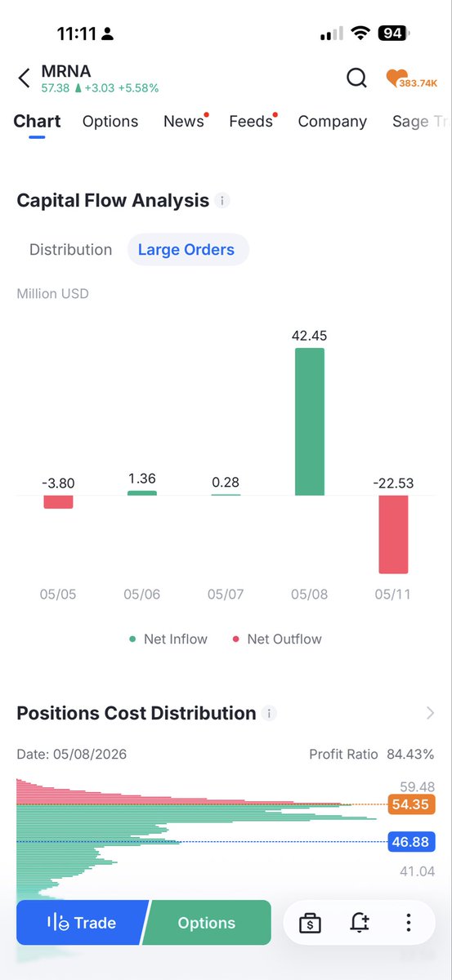The image size is (452, 980).
Task: Select the 05/08 tall green bar
Action: click(309, 421)
